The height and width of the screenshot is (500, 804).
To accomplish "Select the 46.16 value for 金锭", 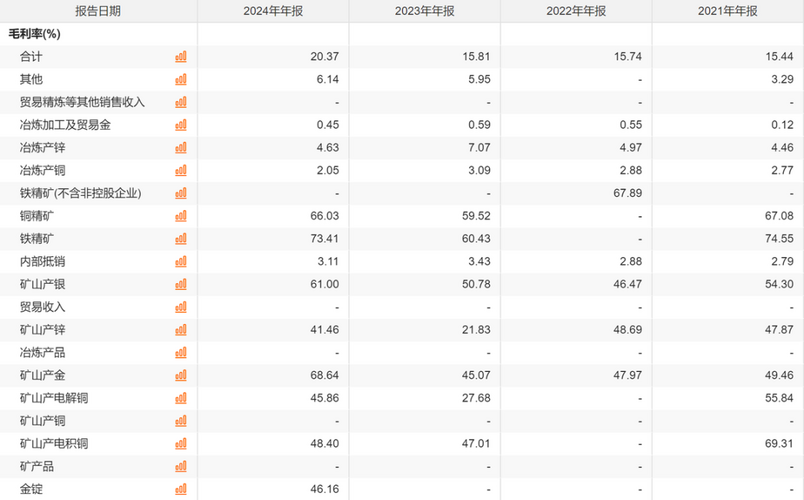I will 325,489.
